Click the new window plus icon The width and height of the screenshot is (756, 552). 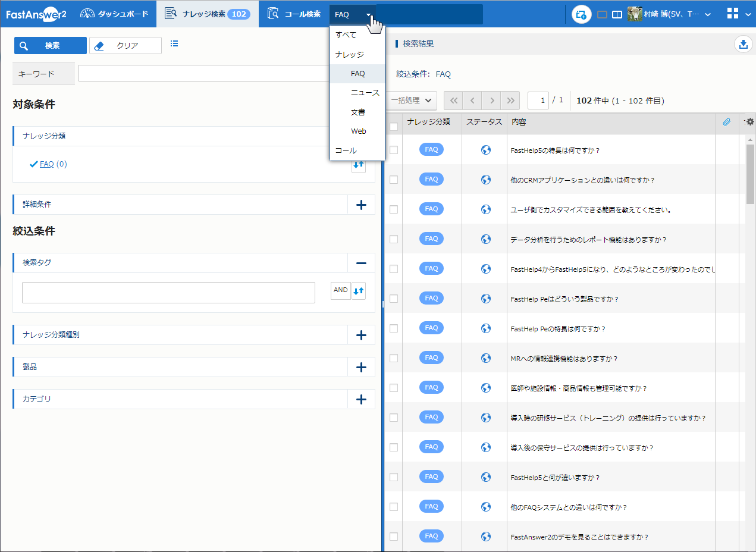click(x=582, y=15)
